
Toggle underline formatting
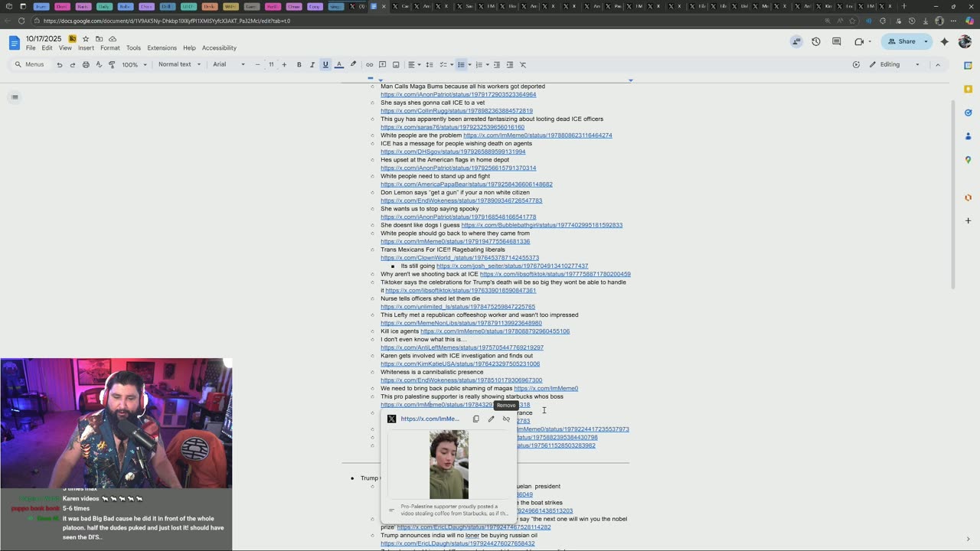pos(325,65)
